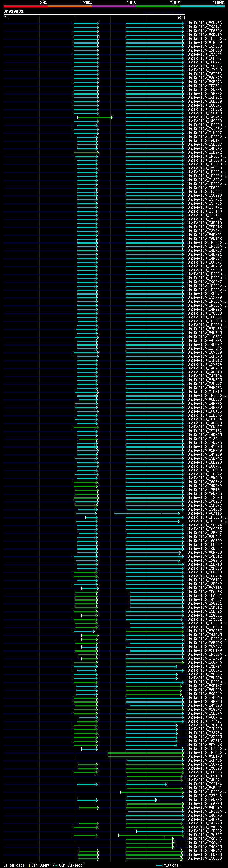Open the UniRef100_O96153 hit
The height and width of the screenshot is (868, 228).
pos(204,580)
